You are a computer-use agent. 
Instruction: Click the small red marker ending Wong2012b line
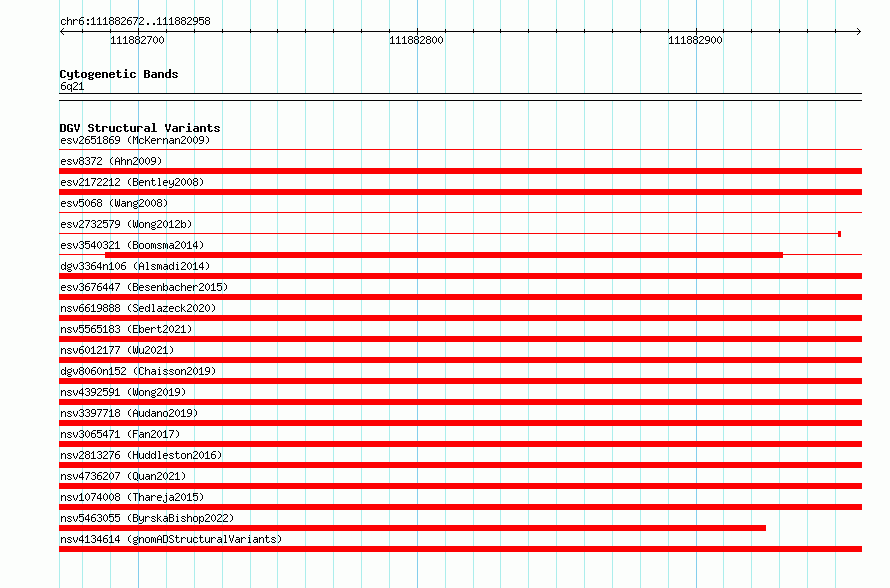tap(839, 234)
